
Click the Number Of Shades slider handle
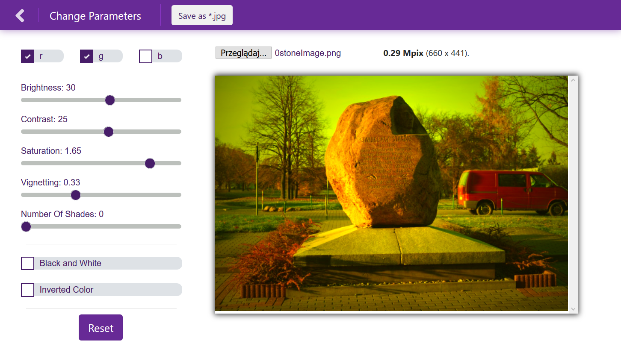click(26, 226)
